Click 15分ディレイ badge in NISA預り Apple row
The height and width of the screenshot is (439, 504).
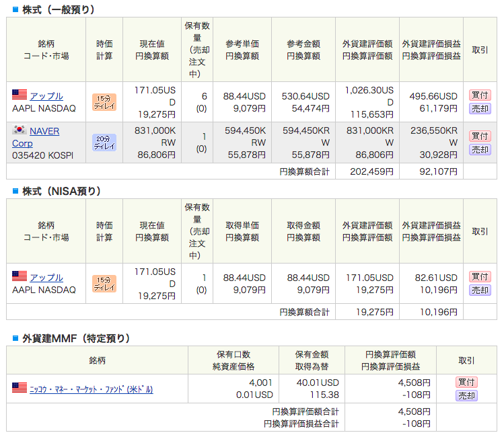click(x=104, y=284)
